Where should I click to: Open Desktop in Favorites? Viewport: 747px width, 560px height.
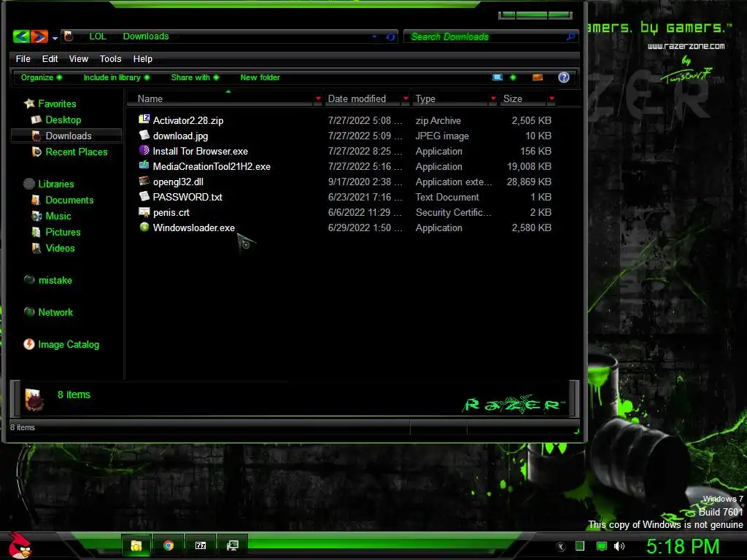tap(63, 120)
